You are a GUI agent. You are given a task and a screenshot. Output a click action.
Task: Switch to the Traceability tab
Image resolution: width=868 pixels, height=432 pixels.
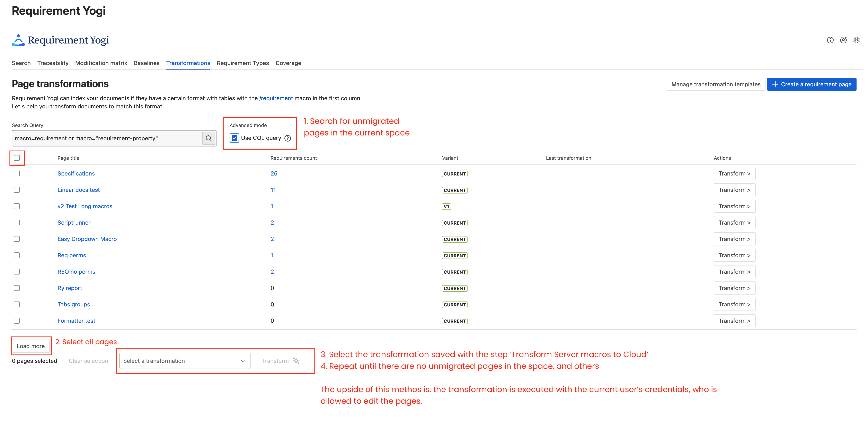pos(53,63)
